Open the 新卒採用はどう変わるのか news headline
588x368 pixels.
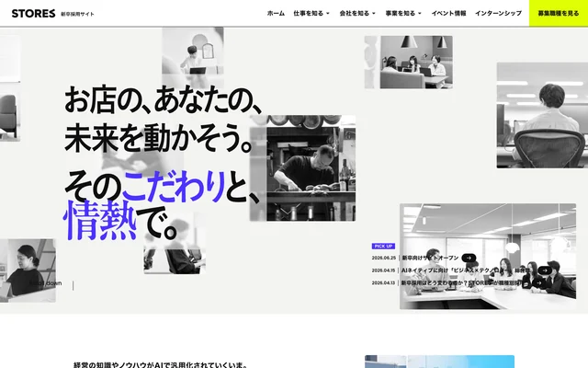coord(463,282)
